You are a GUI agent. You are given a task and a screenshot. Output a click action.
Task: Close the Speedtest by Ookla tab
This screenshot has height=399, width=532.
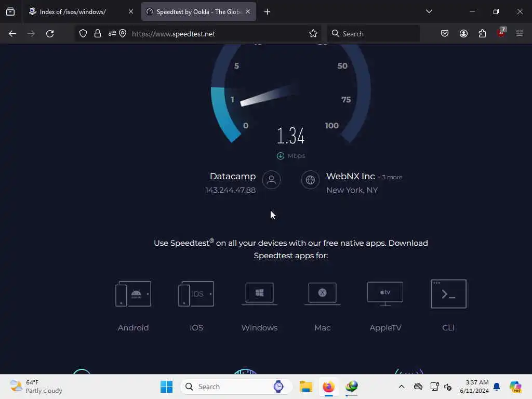(x=248, y=11)
